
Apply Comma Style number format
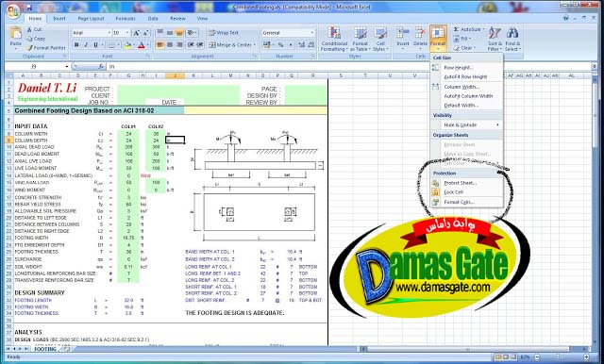pyautogui.click(x=291, y=45)
